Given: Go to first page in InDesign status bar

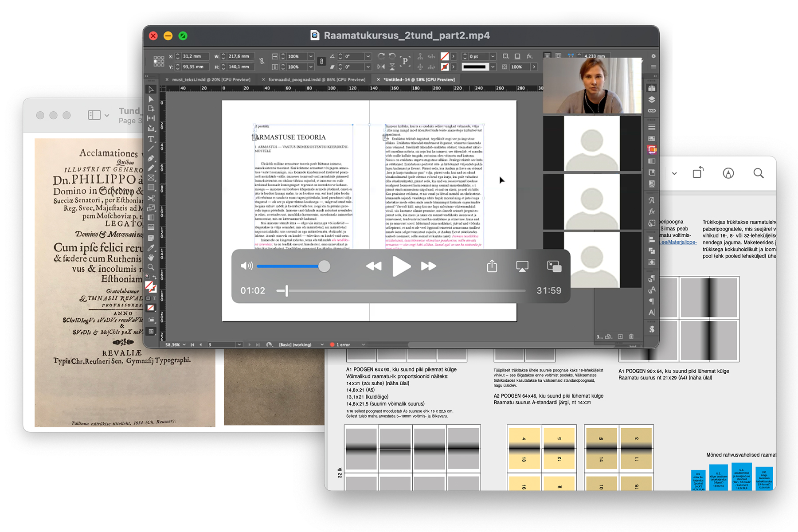Looking at the screenshot, I should 192,344.
